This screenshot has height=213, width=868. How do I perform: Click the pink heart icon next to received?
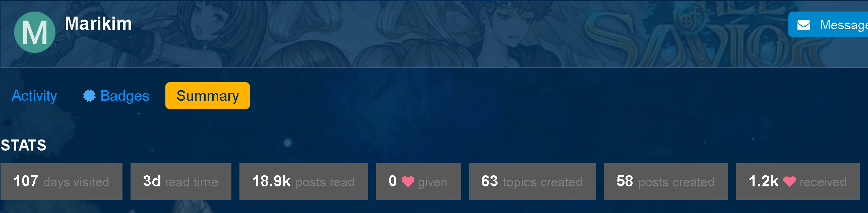tap(789, 182)
